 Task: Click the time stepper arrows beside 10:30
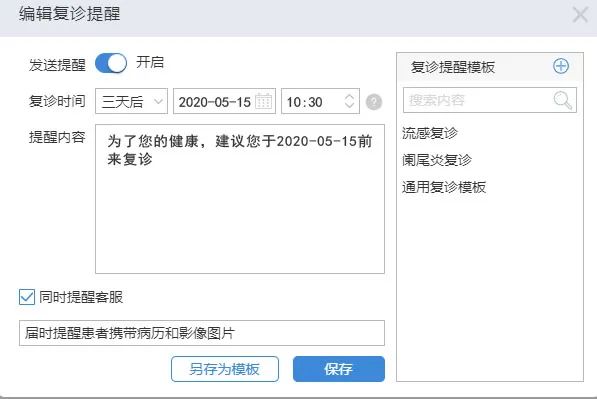click(350, 101)
